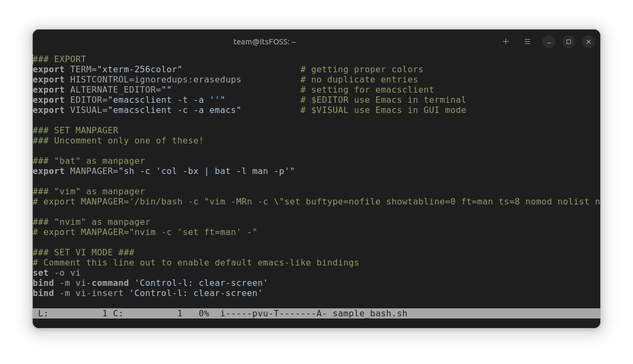The width and height of the screenshot is (633, 364).
Task: Click sample_bash.sh filename in the mode line
Action: [x=370, y=314]
